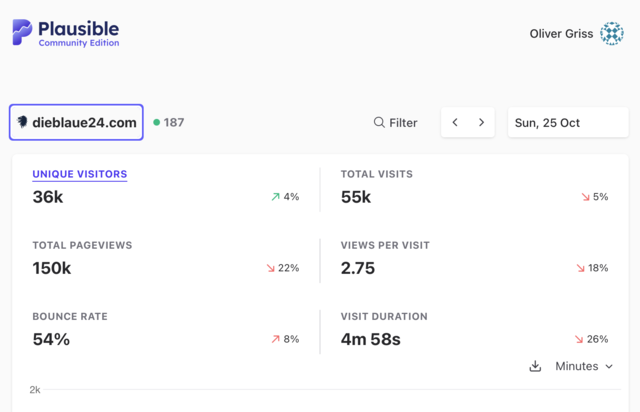Click the dieblaue24.com site favicon
Screen dimensions: 640x412
(22, 122)
